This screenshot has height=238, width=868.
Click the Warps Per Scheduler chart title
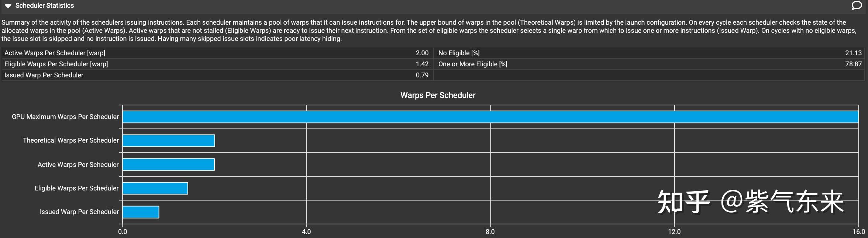[x=438, y=95]
